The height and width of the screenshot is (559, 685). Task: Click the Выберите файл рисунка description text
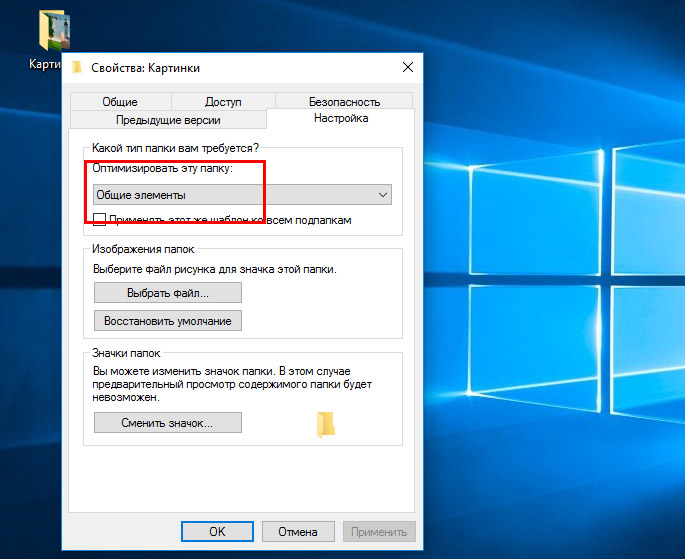[214, 269]
